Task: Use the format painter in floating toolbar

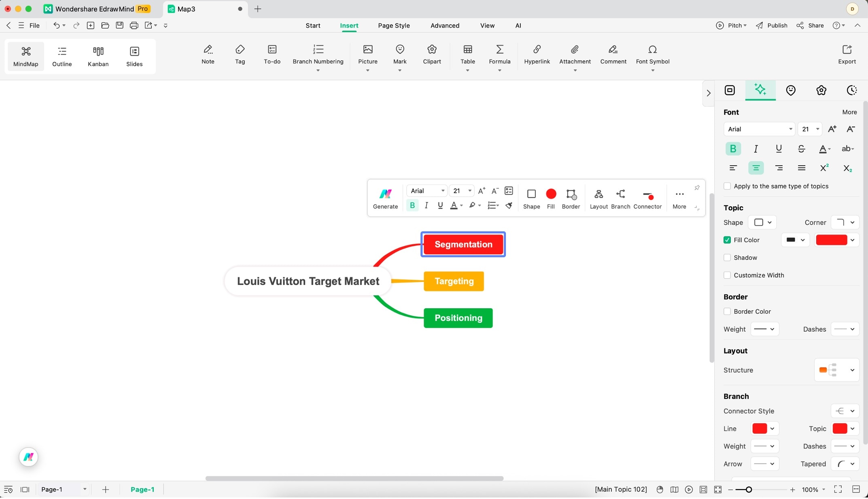Action: [x=509, y=205]
